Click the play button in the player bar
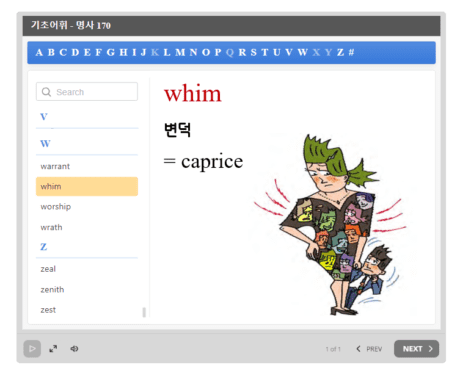Image resolution: width=460 pixels, height=376 pixels. pos(32,349)
